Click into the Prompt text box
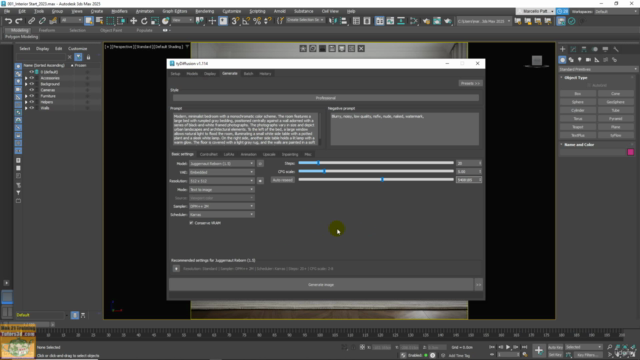This screenshot has height=360, width=640. coord(244,129)
